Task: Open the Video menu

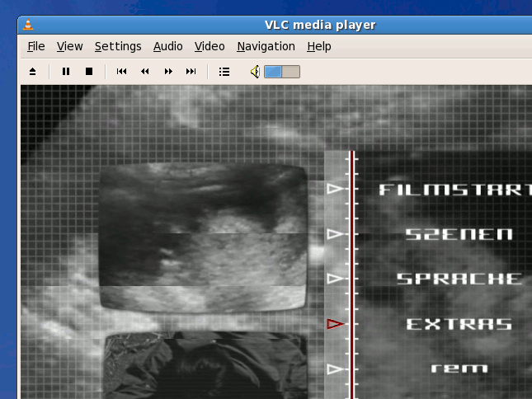Action: point(210,46)
